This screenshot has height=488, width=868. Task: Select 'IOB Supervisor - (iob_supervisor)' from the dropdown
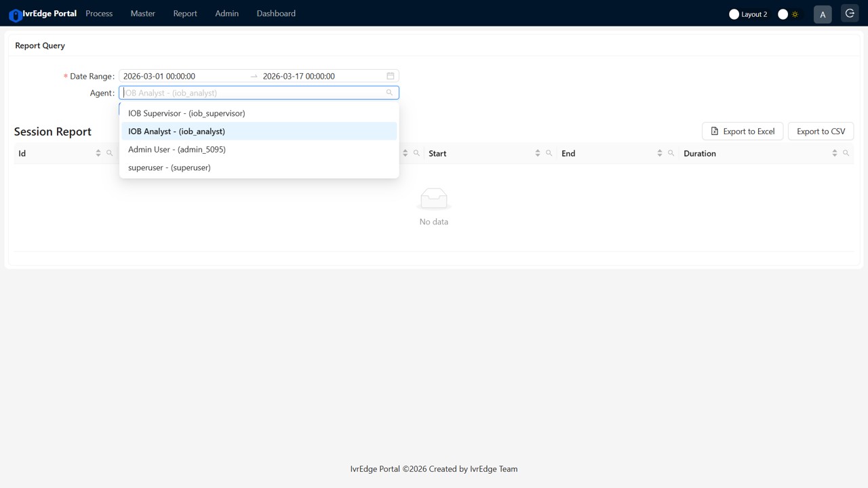point(186,113)
